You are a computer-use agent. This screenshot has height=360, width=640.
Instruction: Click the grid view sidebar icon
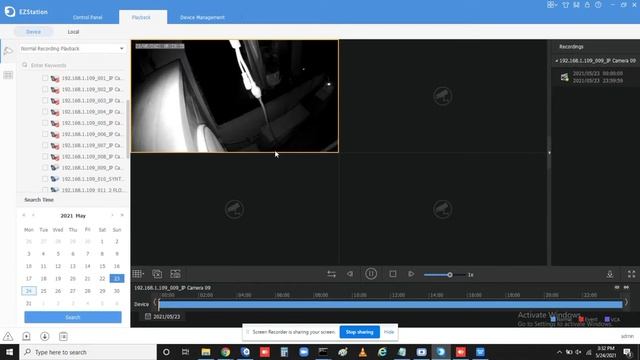pos(8,75)
